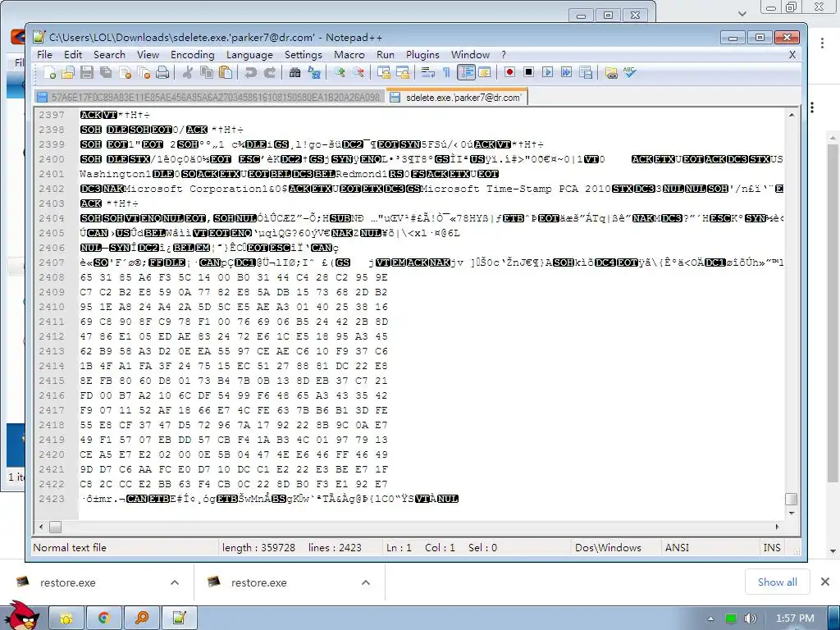Open the Encoding menu
The height and width of the screenshot is (630, 840).
[x=192, y=55]
